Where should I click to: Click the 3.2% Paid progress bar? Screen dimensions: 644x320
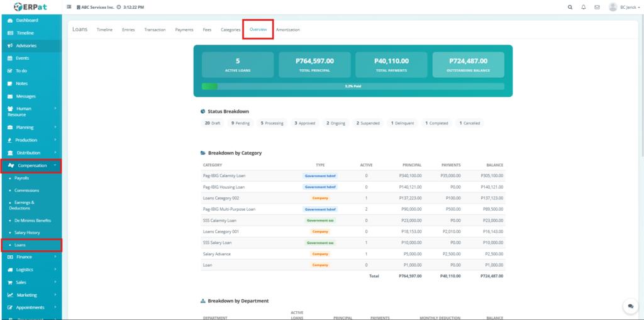[352, 86]
